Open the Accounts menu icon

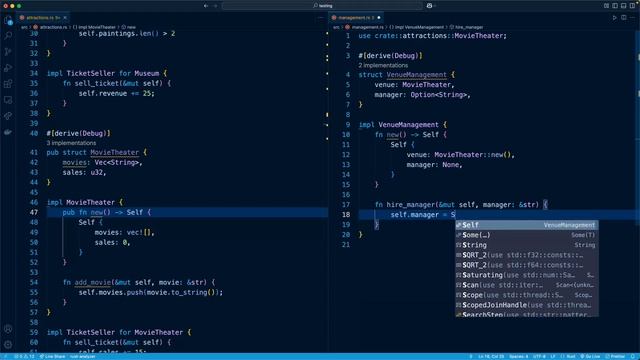(x=8, y=329)
